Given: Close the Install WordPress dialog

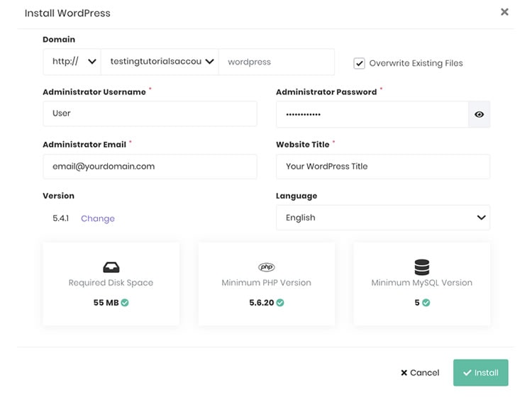Looking at the screenshot, I should [504, 12].
